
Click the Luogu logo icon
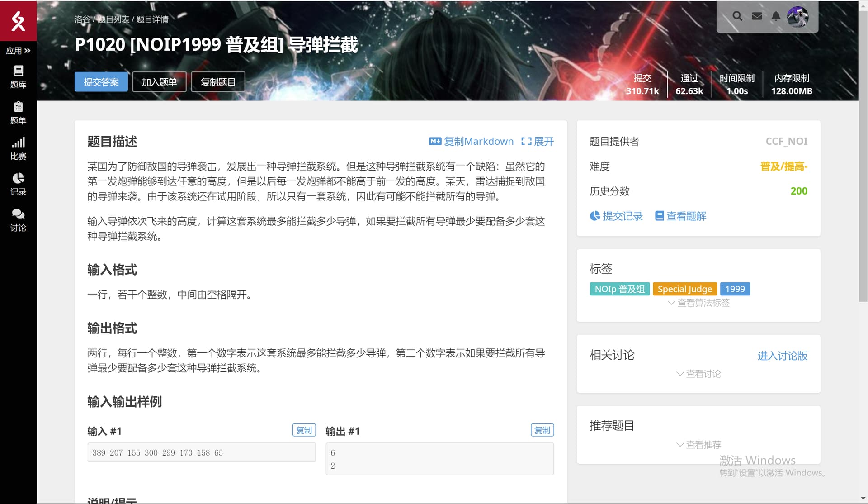(18, 21)
